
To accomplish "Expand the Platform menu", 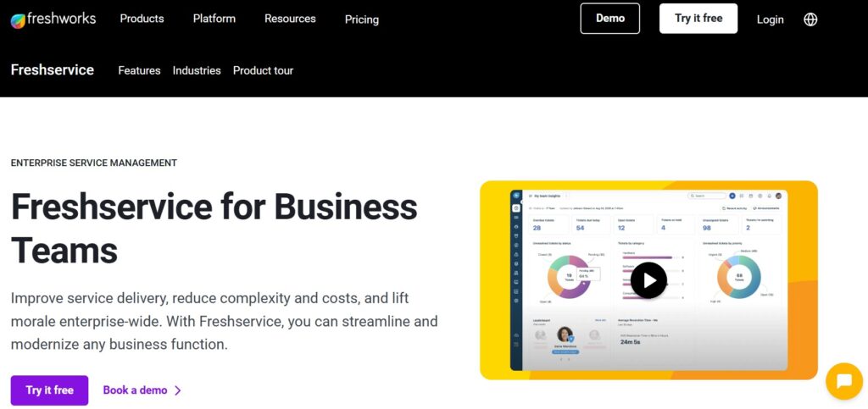I will [214, 19].
